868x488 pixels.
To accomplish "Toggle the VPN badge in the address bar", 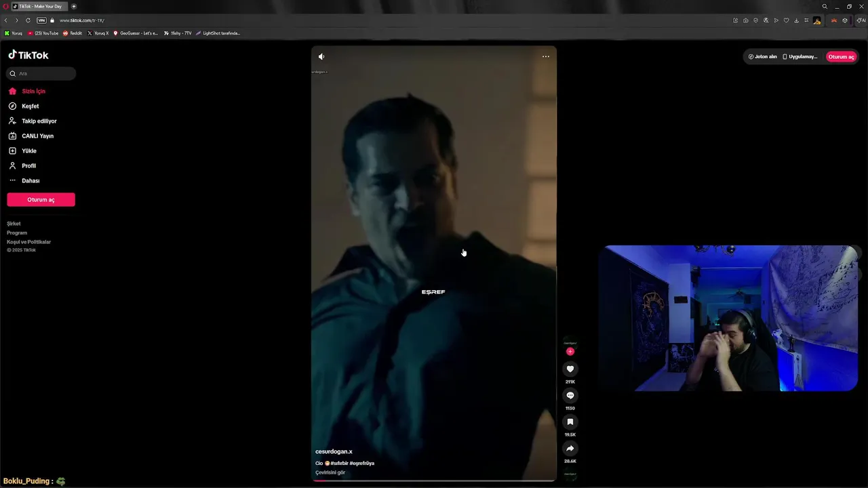I will point(41,20).
